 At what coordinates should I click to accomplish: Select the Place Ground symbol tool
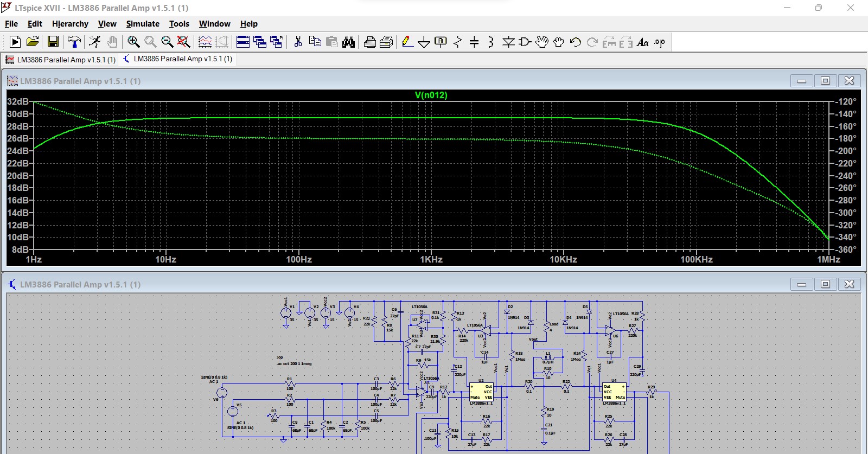(424, 42)
